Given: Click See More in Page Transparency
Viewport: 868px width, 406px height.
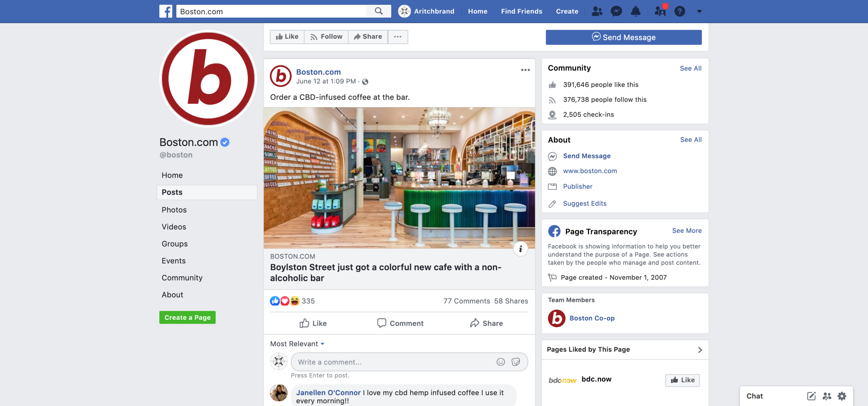Looking at the screenshot, I should (x=687, y=231).
